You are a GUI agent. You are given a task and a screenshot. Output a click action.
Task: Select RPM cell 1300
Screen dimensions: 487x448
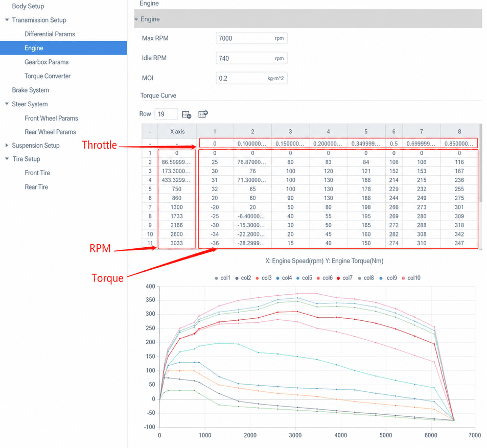pos(177,207)
